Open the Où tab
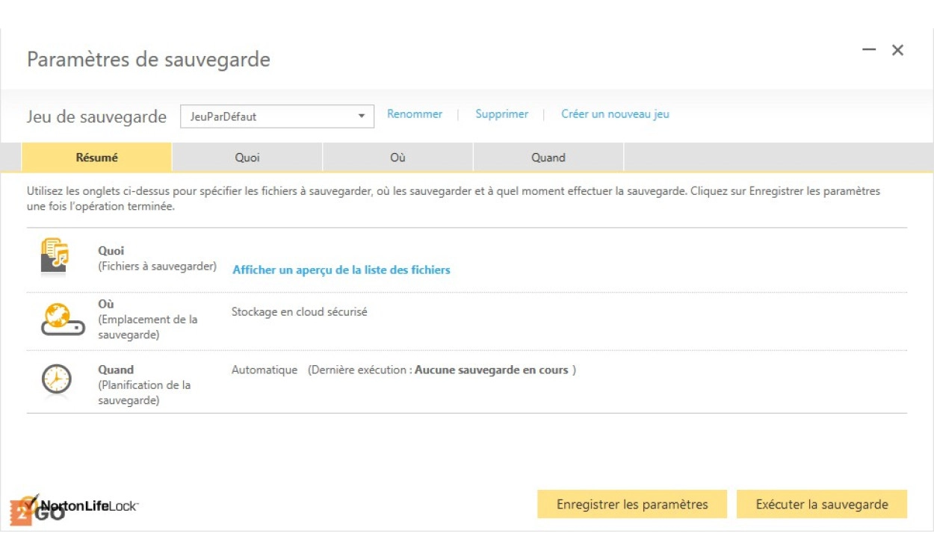Image resolution: width=934 pixels, height=560 pixels. 398,158
